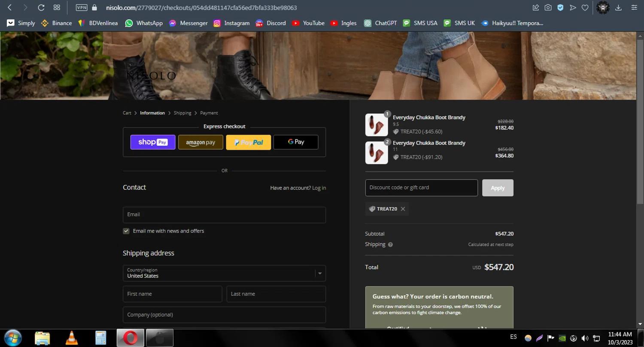Open VLC media player from taskbar
The image size is (644, 347).
pyautogui.click(x=72, y=338)
